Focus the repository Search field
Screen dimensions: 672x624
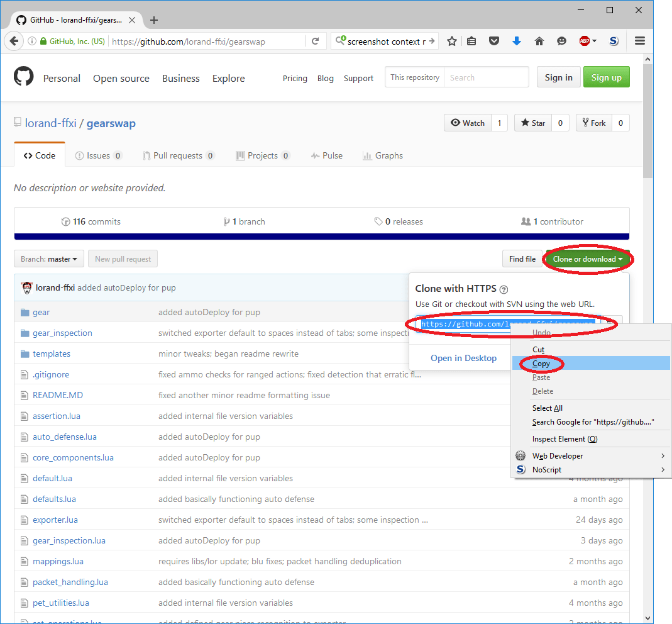487,77
